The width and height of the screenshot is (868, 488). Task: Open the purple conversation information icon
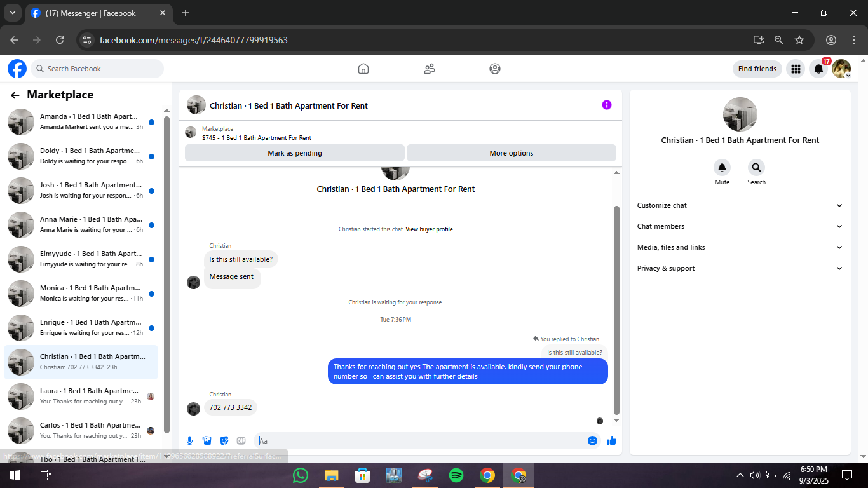[x=607, y=105]
